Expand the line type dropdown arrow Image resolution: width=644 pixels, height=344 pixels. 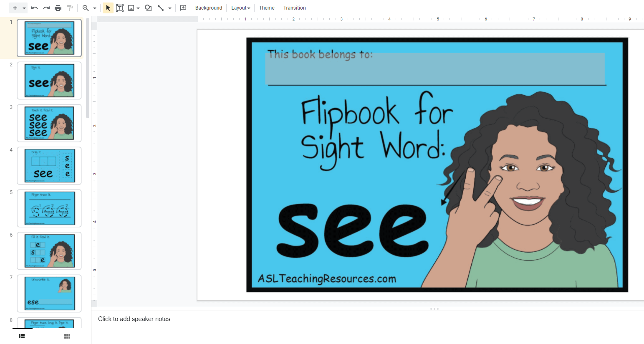[x=170, y=8]
